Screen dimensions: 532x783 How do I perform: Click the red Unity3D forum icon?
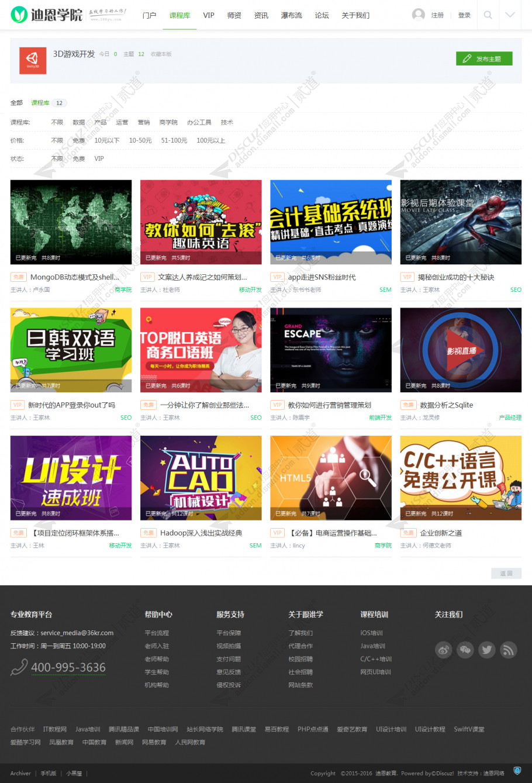tap(33, 60)
